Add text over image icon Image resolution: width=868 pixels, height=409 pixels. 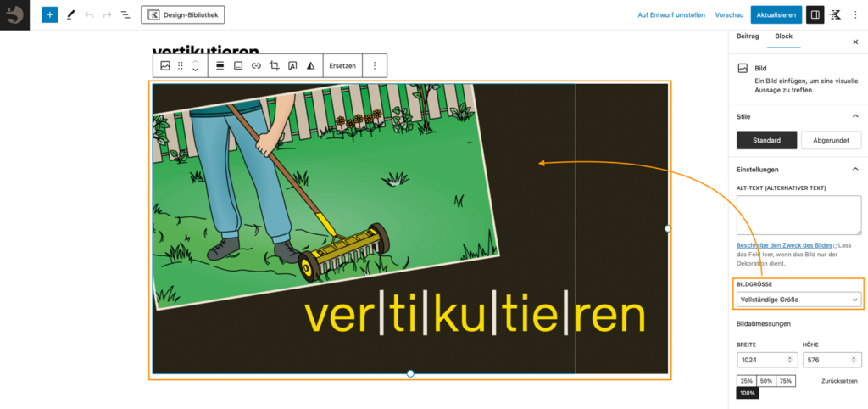tap(292, 65)
